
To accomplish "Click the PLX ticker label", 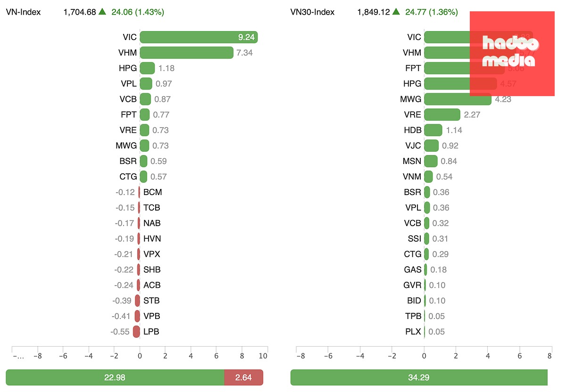I will click(413, 332).
